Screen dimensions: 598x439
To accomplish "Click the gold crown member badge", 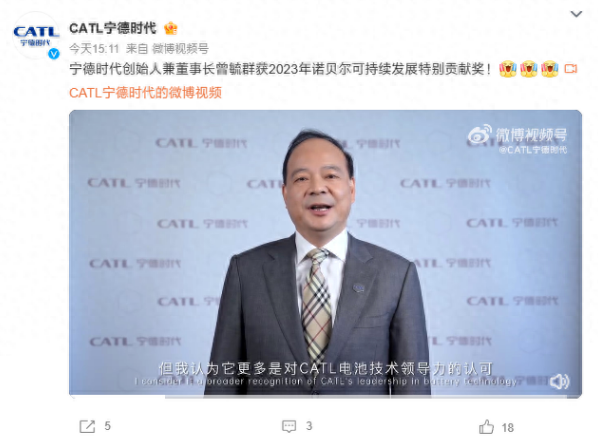I will tap(170, 28).
